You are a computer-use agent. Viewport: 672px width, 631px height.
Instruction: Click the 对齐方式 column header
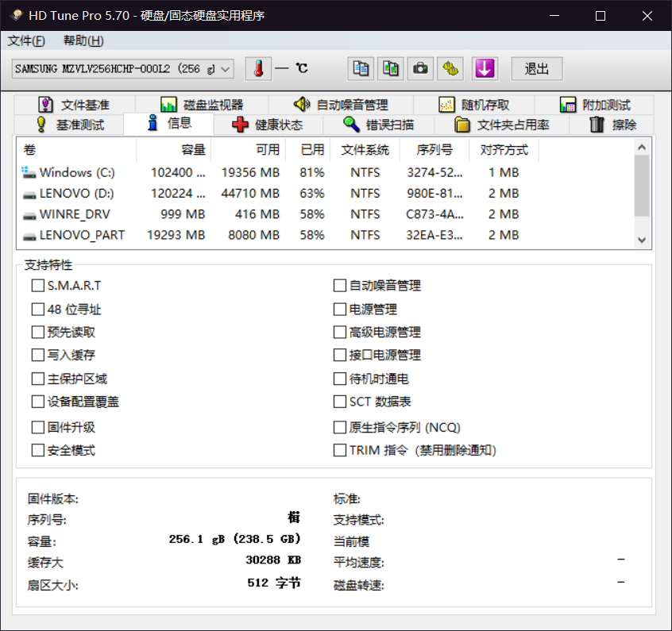click(x=504, y=149)
